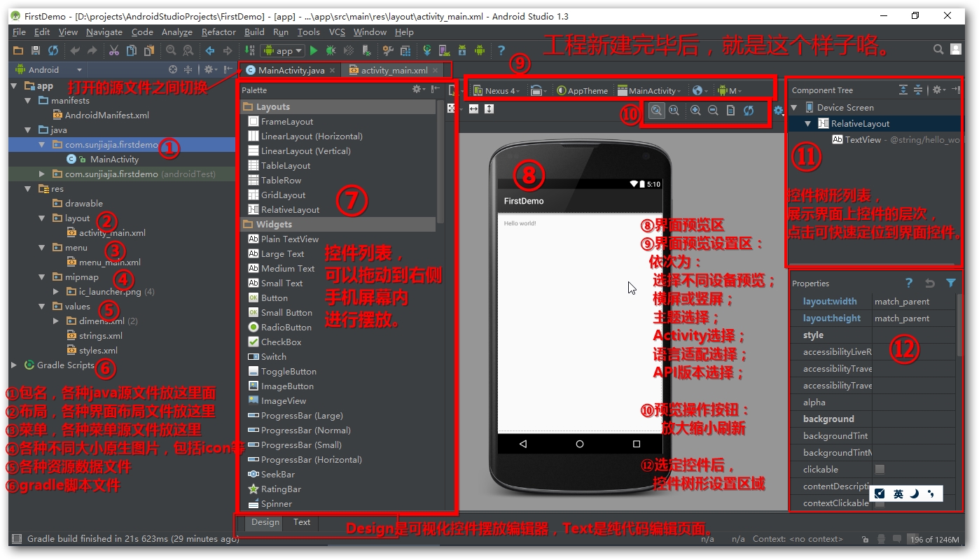Switch to the Text editor tab
Image resolution: width=979 pixels, height=560 pixels.
point(302,522)
